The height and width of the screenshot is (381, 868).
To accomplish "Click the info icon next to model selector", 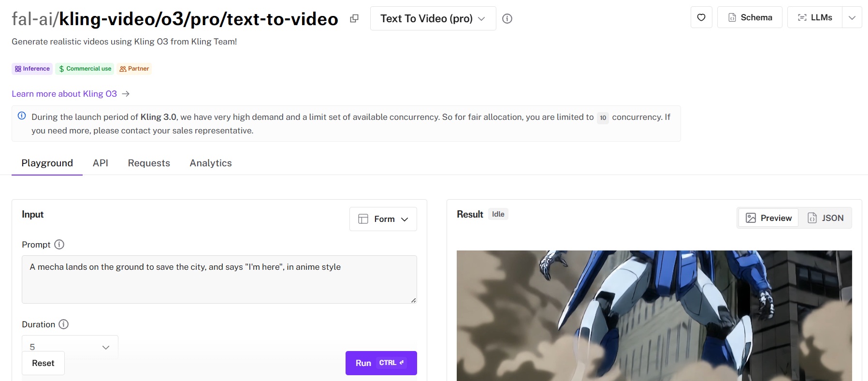I will [507, 18].
